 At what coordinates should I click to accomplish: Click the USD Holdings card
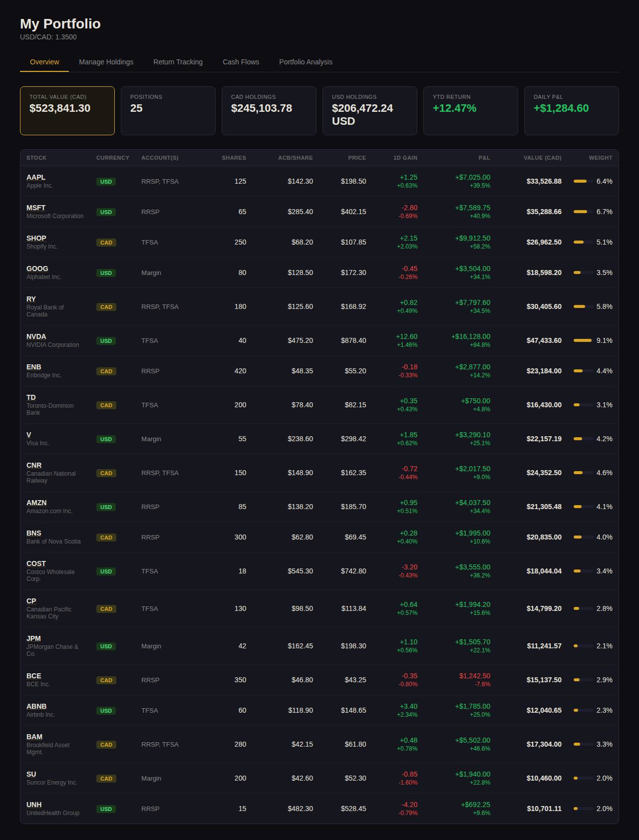coord(369,111)
